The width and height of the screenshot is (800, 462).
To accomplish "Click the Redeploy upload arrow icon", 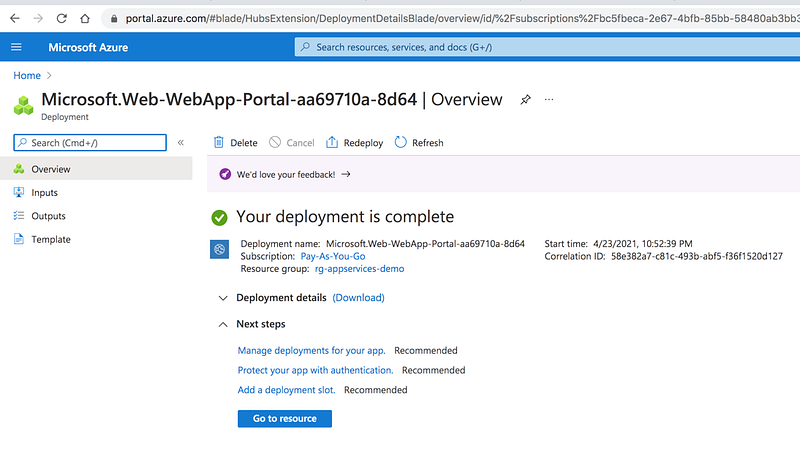I will (x=332, y=142).
